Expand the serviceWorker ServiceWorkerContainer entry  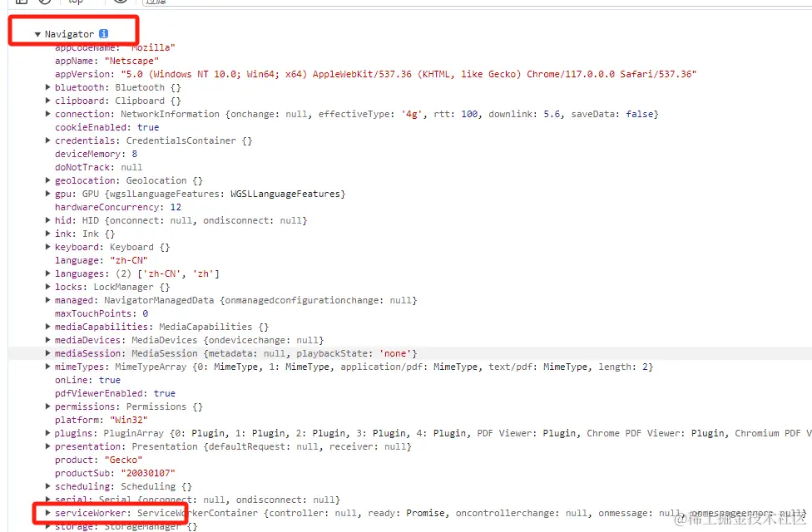point(47,513)
